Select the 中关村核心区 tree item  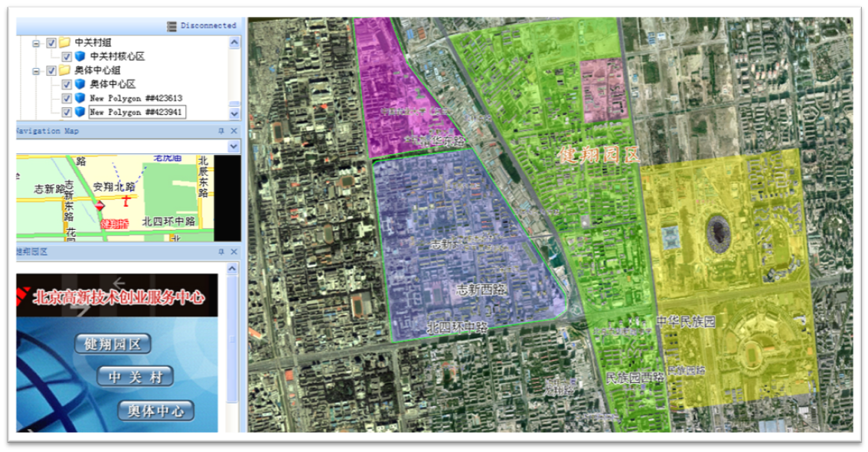coord(117,57)
